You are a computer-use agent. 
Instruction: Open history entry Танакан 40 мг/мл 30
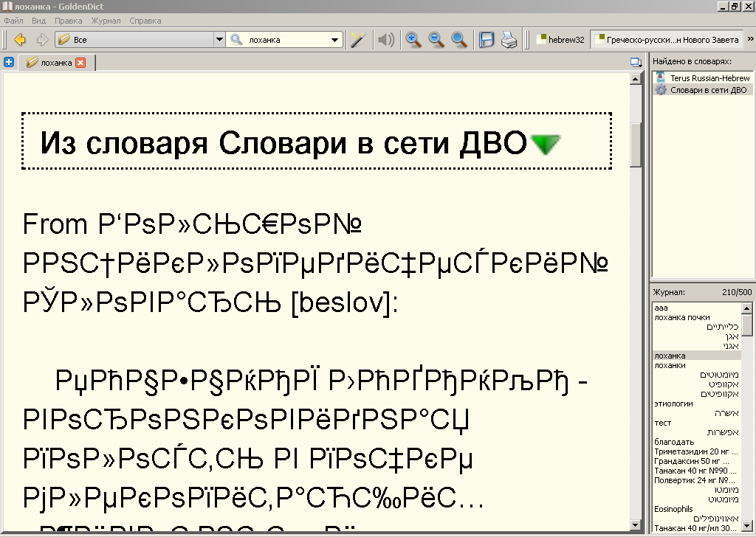[697, 528]
